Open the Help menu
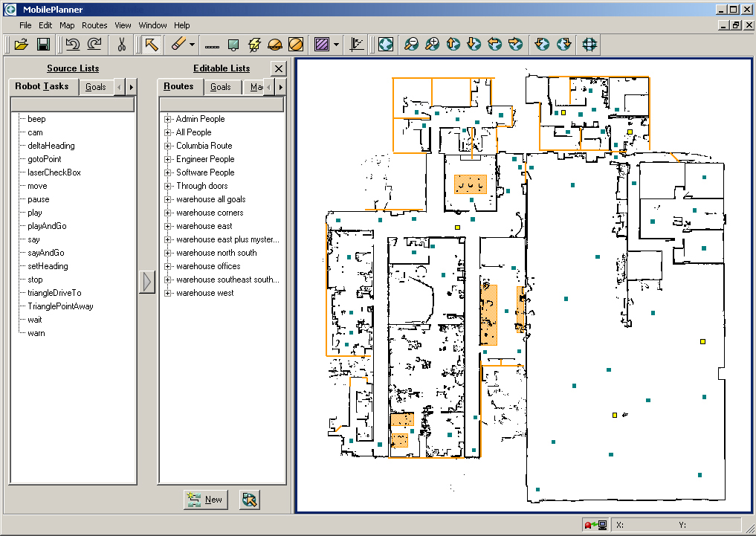Screen dimensions: 756x536 coord(182,25)
